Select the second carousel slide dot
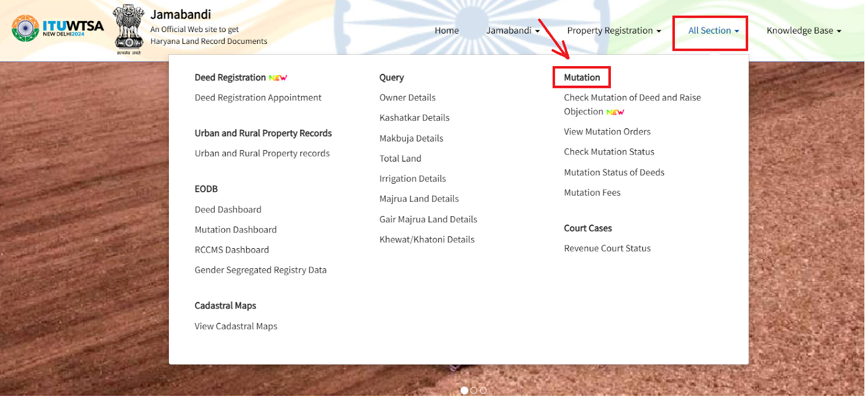Screen dimensions: 868x399 pyautogui.click(x=474, y=390)
